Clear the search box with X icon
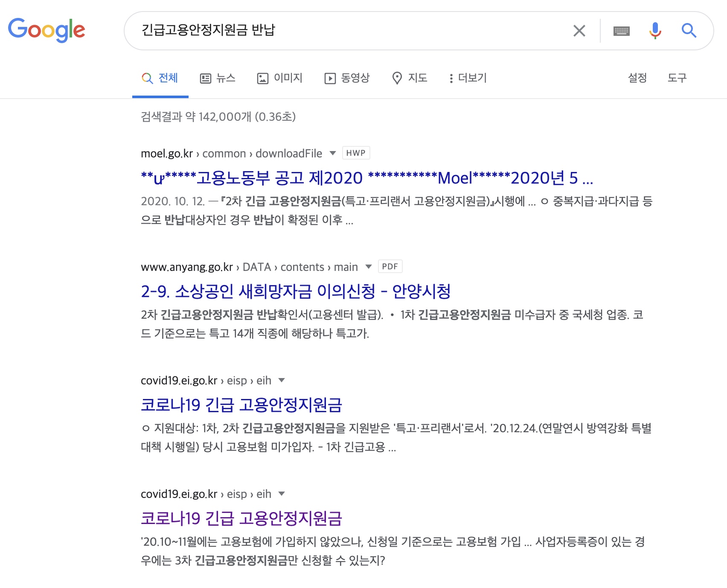This screenshot has width=727, height=588. (579, 31)
